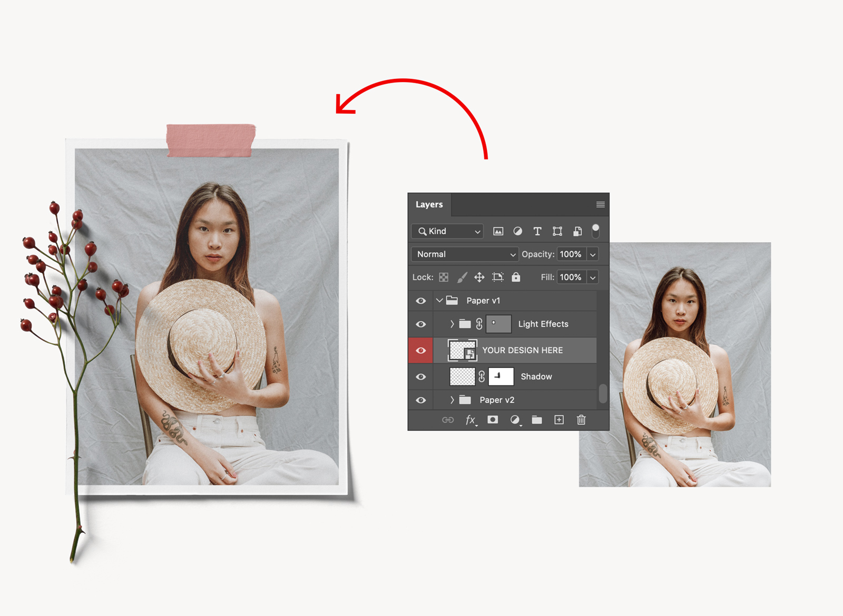This screenshot has height=616, width=843.
Task: Select the Paper v1 group folder icon
Action: 452,301
